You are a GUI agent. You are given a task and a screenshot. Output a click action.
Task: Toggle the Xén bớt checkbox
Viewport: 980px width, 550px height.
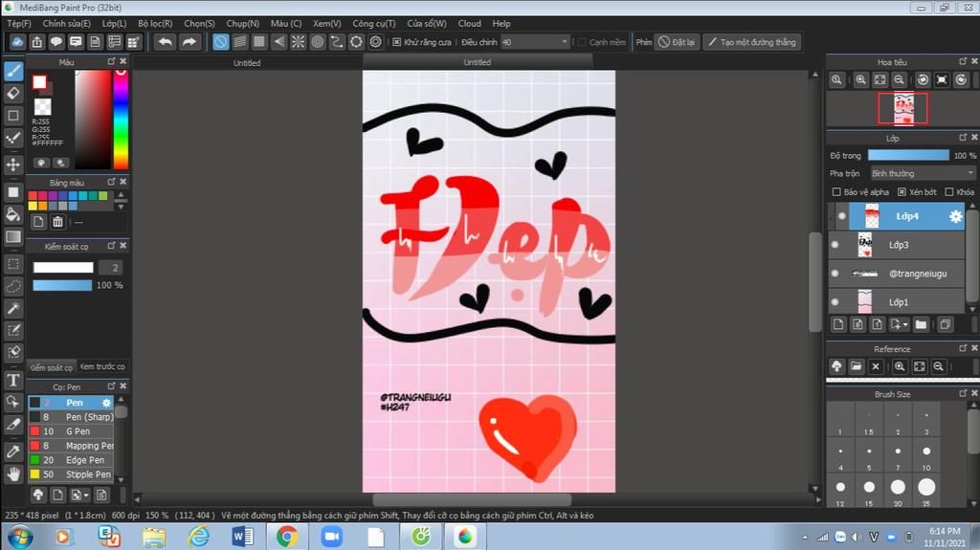click(x=902, y=192)
